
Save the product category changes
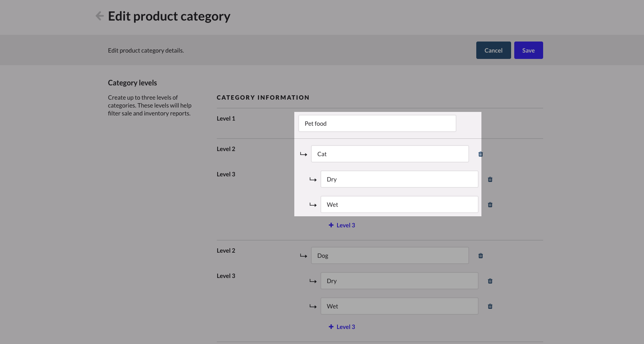528,50
